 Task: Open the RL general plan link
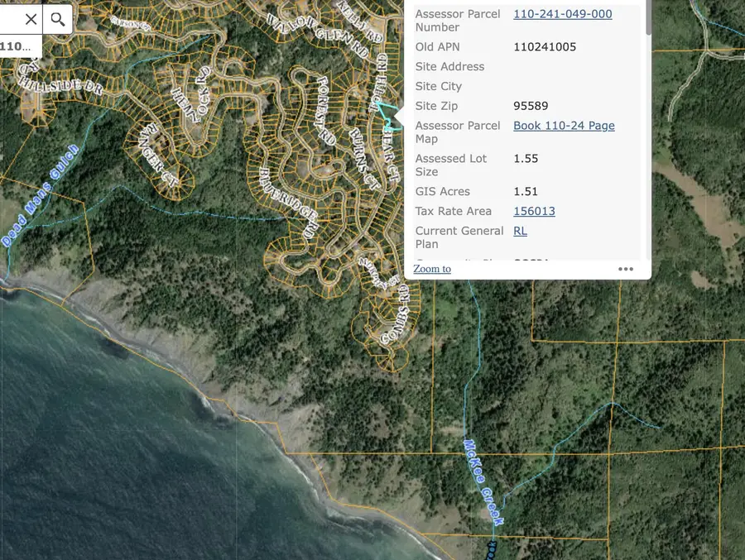(521, 231)
